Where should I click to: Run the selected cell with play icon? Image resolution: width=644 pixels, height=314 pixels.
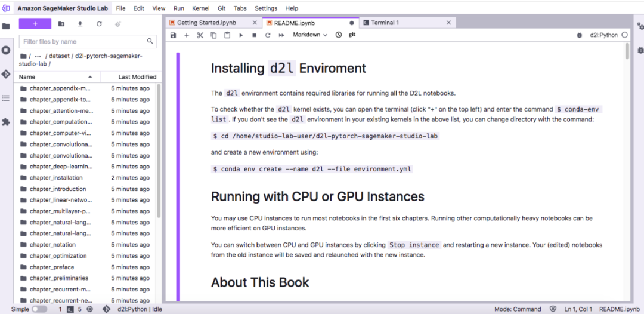coord(241,35)
